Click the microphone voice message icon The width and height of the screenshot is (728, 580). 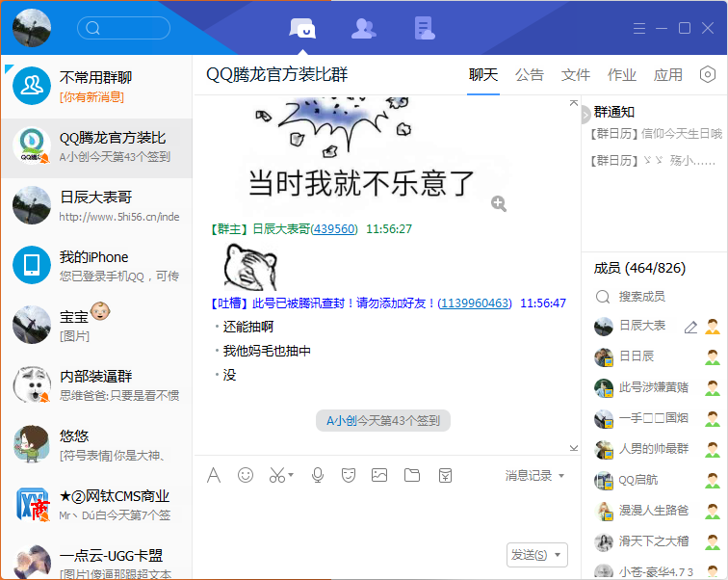(317, 475)
